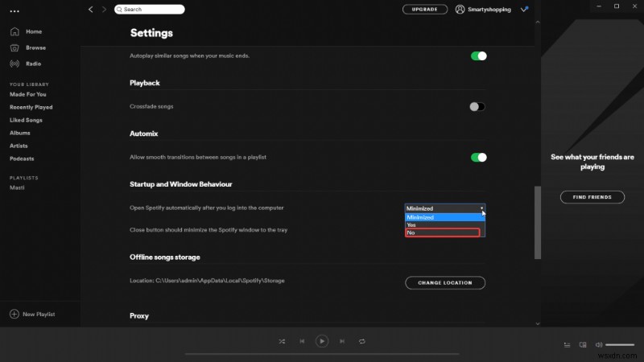Go back with the left arrow
644x362 pixels.
[90, 9]
